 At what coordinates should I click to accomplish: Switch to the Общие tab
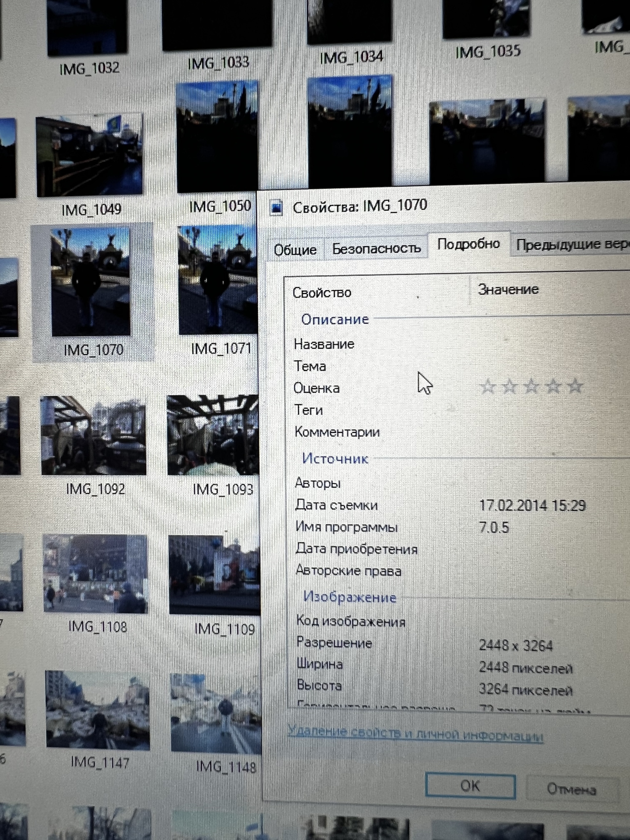(295, 250)
